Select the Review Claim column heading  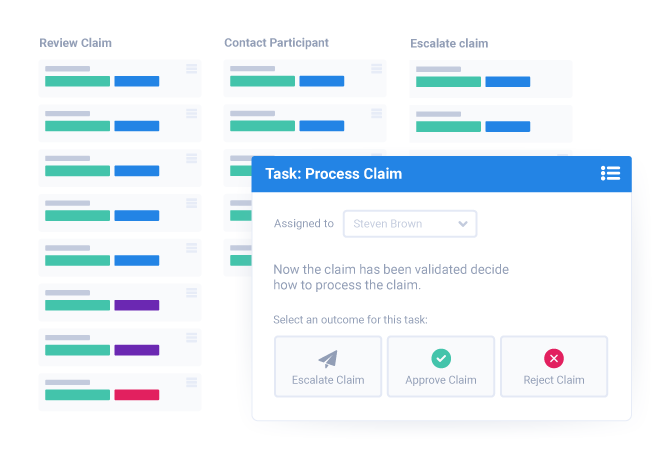point(75,43)
